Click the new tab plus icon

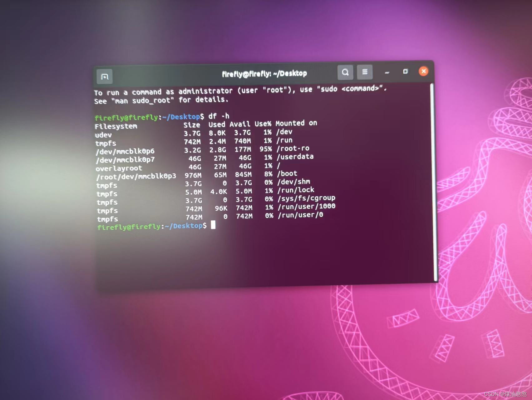click(x=104, y=76)
